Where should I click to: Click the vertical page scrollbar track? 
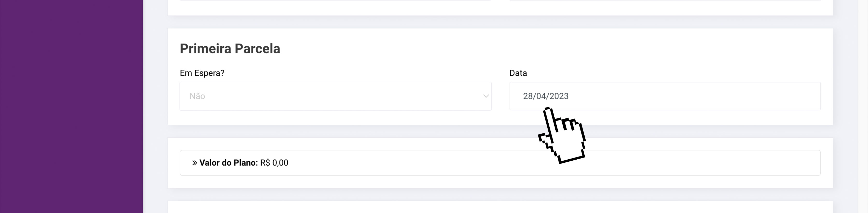[x=863, y=106]
